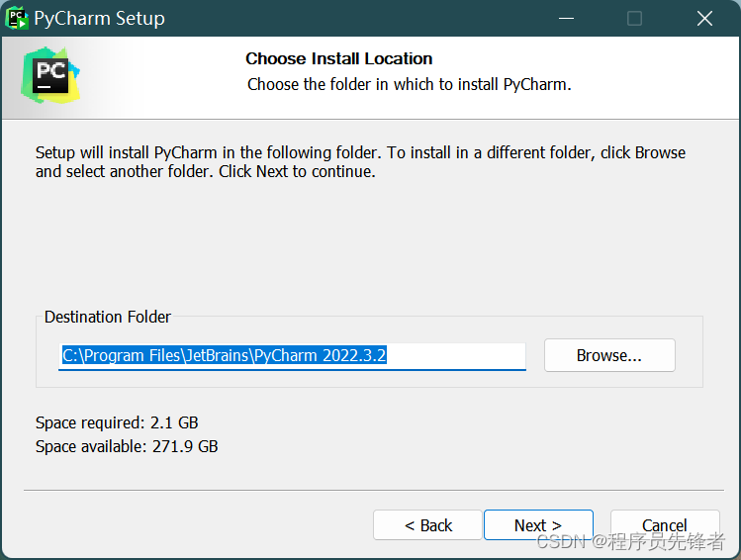Click the PyCharm icon in title bar

tap(17, 18)
